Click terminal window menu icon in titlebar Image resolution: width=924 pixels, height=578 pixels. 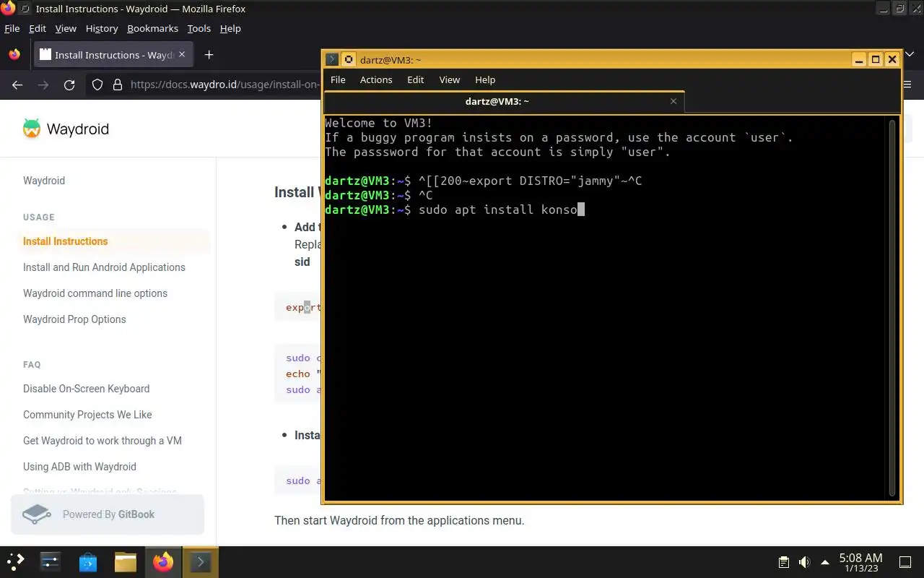point(332,60)
